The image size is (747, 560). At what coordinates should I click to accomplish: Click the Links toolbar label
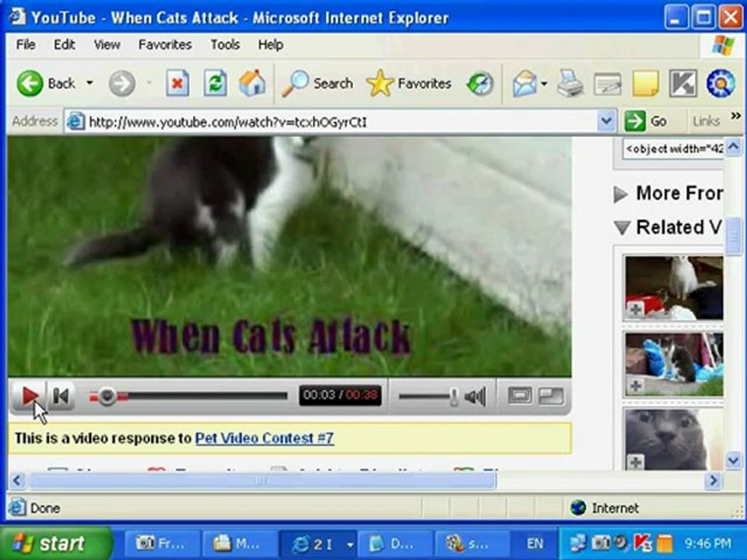[706, 121]
